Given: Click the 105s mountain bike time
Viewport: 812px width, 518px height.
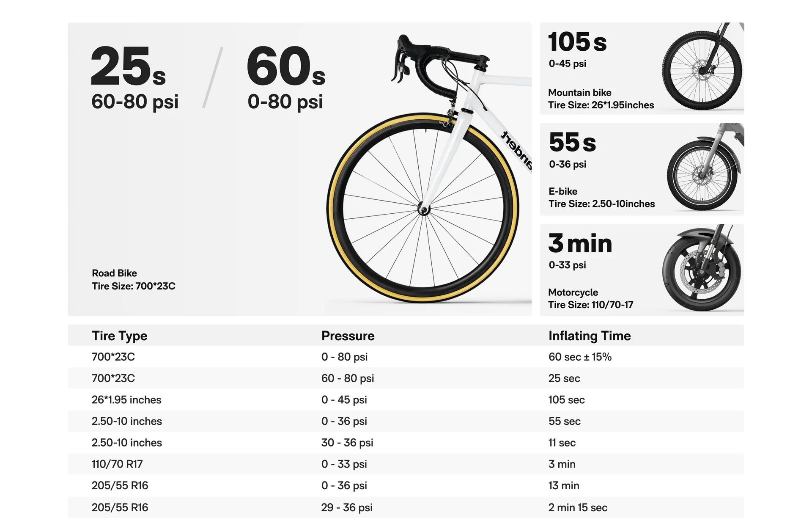Looking at the screenshot, I should pyautogui.click(x=577, y=42).
